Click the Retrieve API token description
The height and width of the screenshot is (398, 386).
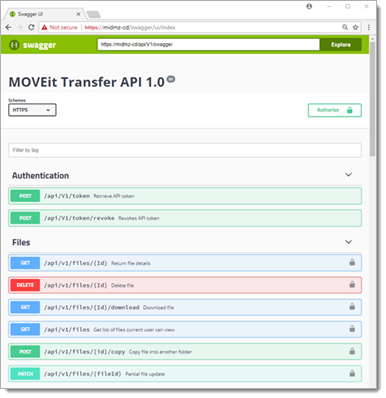pyautogui.click(x=114, y=196)
